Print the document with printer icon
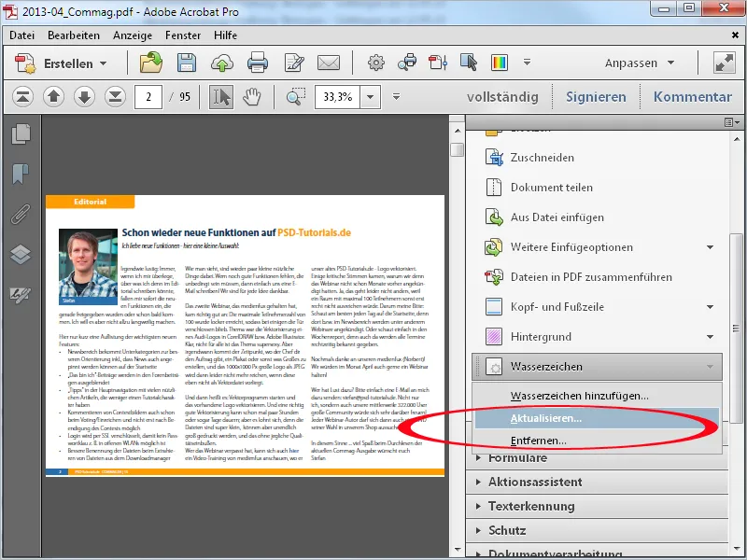This screenshot has height=560, width=747. click(258, 63)
